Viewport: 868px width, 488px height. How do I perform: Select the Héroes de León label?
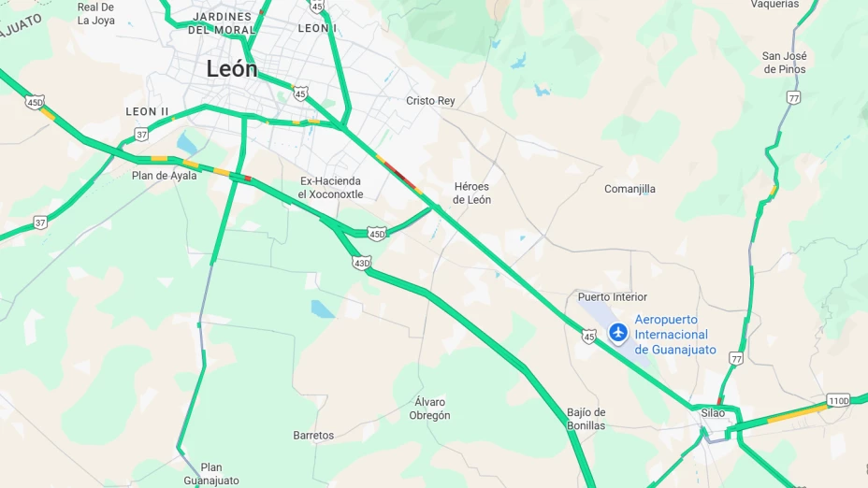pos(471,194)
